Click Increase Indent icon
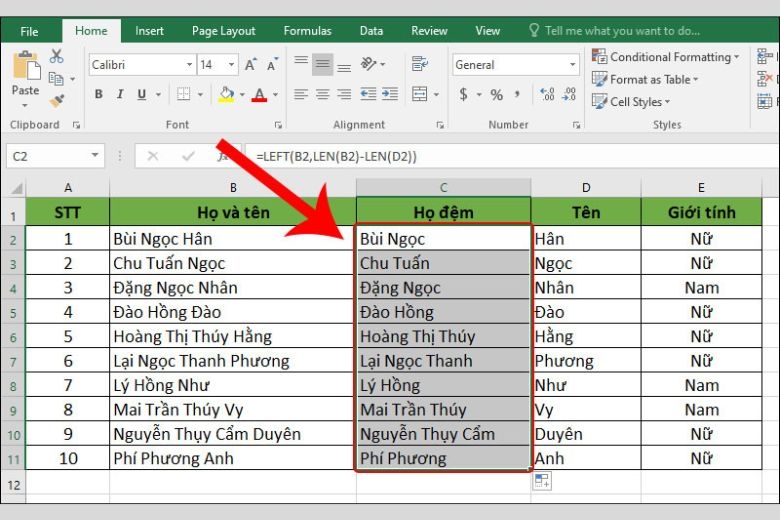780x520 pixels. tap(390, 94)
